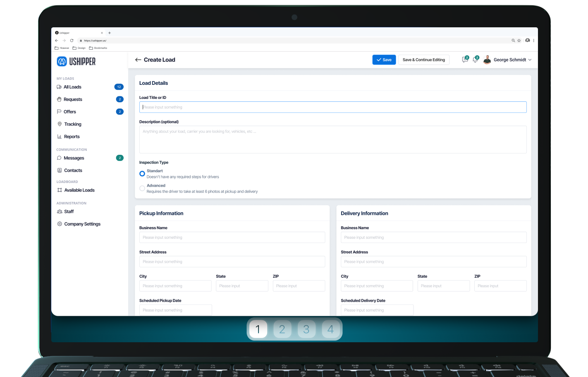Image resolution: width=588 pixels, height=377 pixels.
Task: Select the Advanced inspection type radio
Action: point(142,188)
